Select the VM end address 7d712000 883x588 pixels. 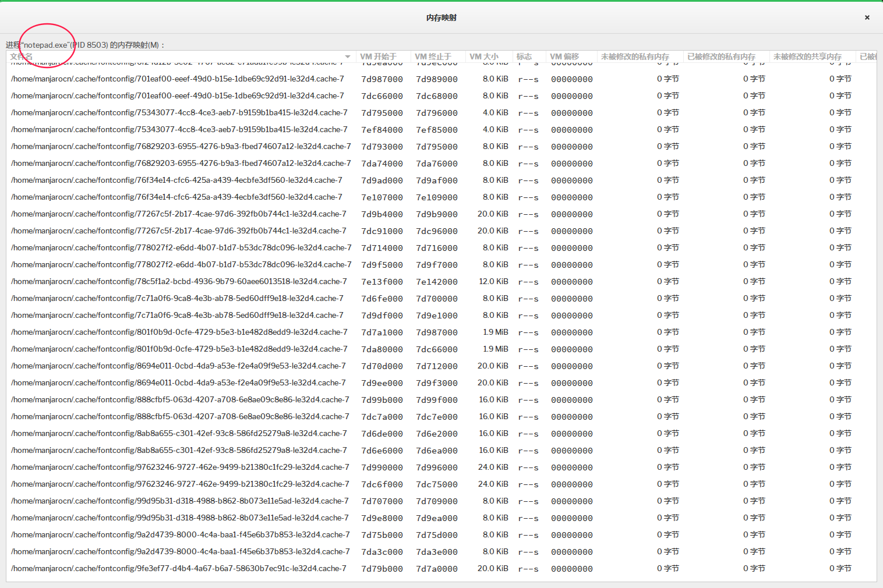coord(437,366)
